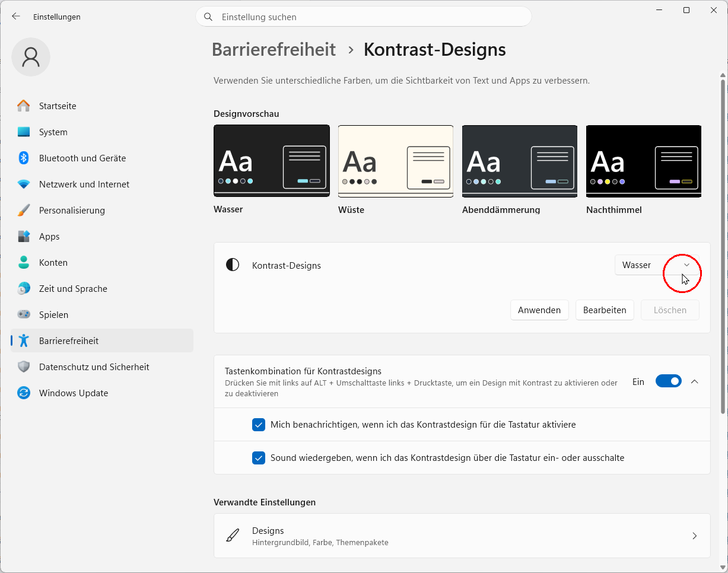Go back to Barrierefreiheit breadcrumb
Screen dimensions: 728x573
274,49
